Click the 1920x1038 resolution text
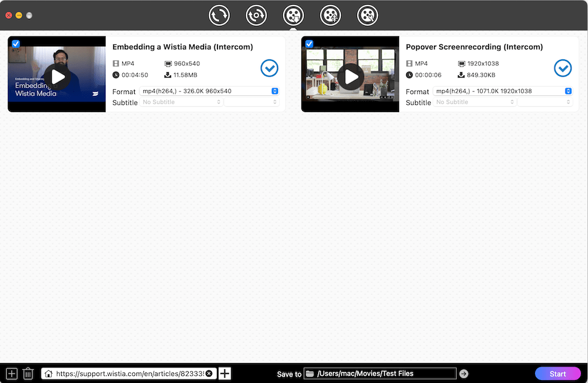This screenshot has width=588, height=383. [483, 63]
